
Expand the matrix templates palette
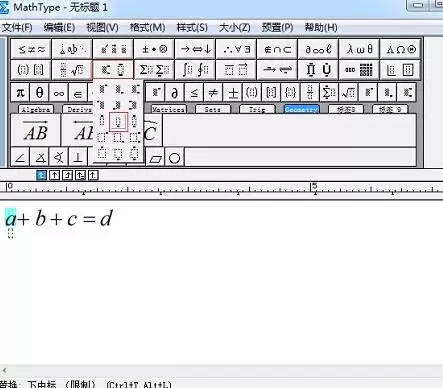[x=359, y=70]
